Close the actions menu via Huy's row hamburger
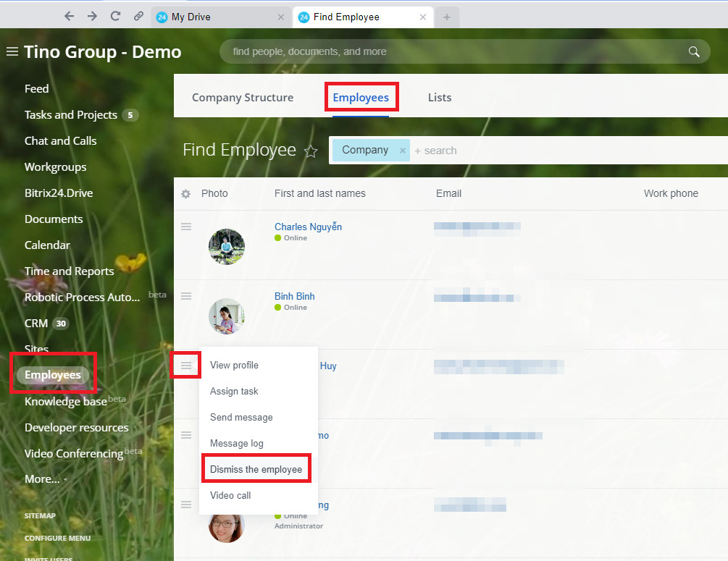Image resolution: width=728 pixels, height=561 pixels. [x=186, y=366]
